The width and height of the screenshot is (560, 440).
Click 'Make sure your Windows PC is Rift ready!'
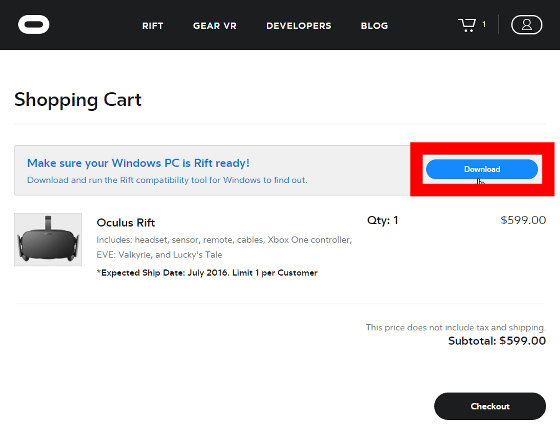tap(138, 163)
